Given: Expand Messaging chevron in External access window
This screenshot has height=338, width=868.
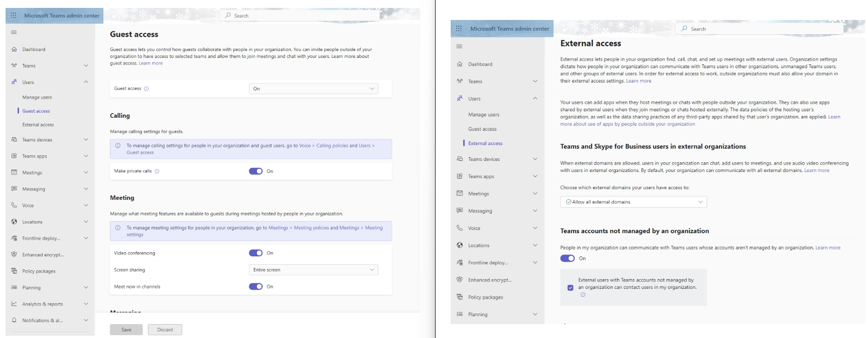Looking at the screenshot, I should coord(535,210).
